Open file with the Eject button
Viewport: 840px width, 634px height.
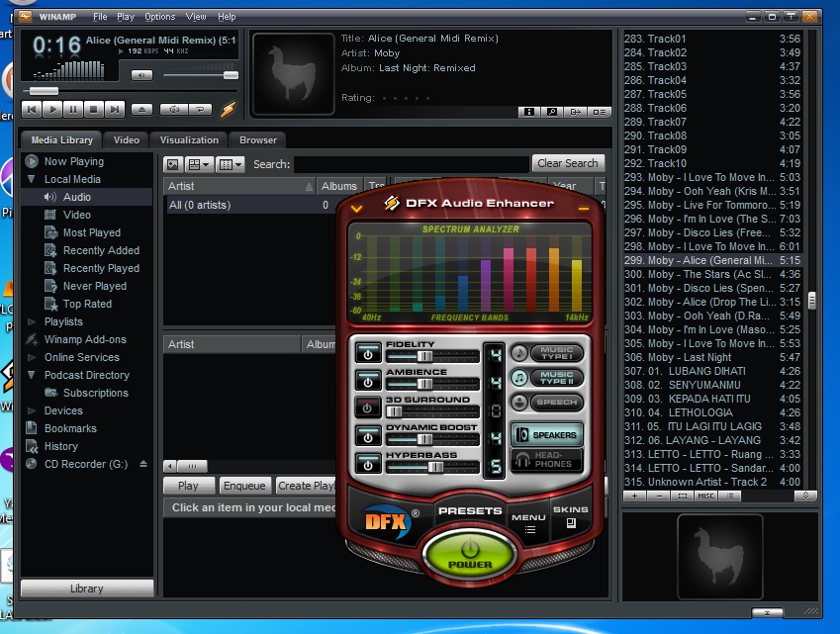click(141, 109)
